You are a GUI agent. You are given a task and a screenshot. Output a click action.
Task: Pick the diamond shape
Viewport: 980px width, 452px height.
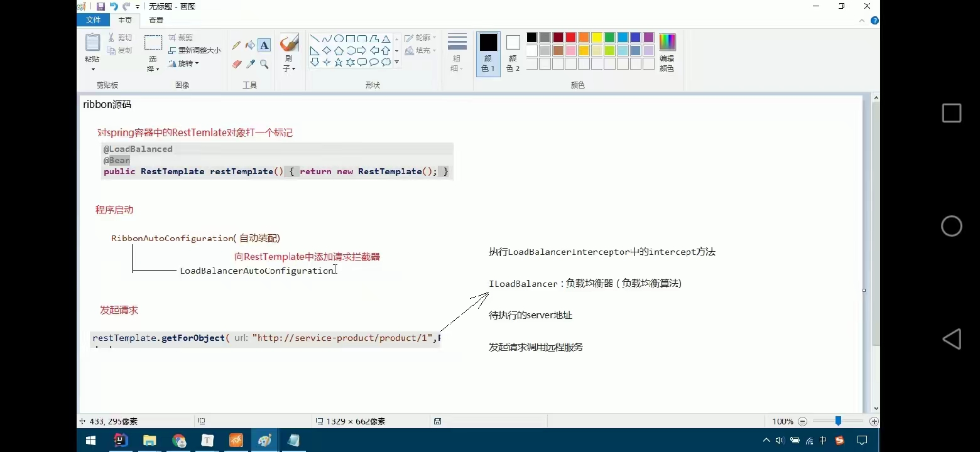[327, 50]
